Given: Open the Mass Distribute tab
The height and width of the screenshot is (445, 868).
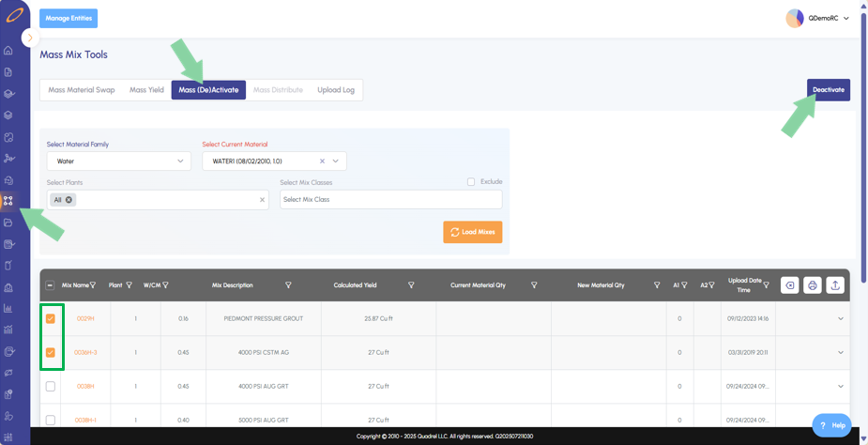Looking at the screenshot, I should pos(278,90).
